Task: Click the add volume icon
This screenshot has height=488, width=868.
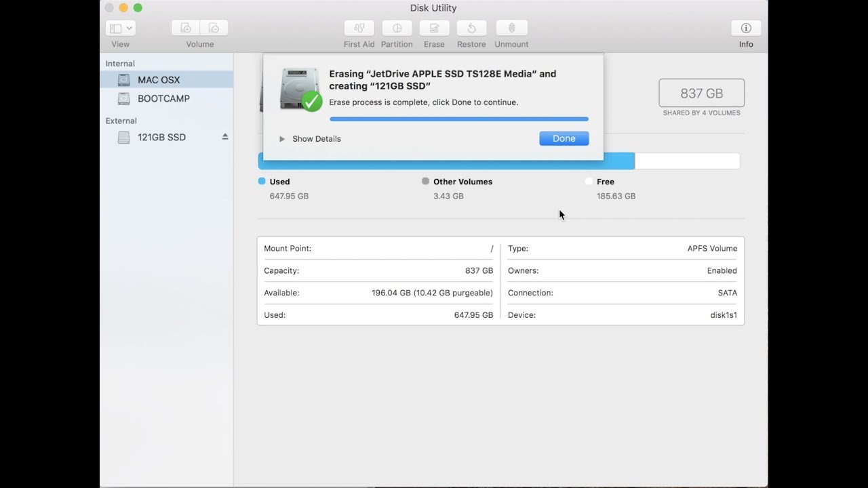Action: 186,28
